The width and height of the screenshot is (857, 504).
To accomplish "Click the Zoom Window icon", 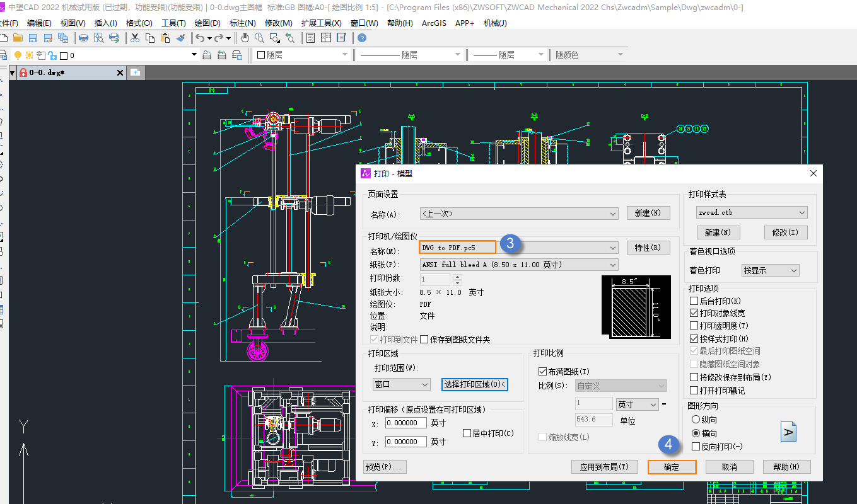I will click(x=275, y=38).
